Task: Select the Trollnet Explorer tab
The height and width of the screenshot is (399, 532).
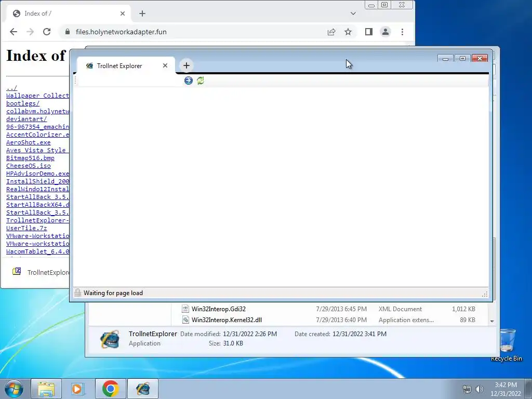Action: click(x=126, y=65)
